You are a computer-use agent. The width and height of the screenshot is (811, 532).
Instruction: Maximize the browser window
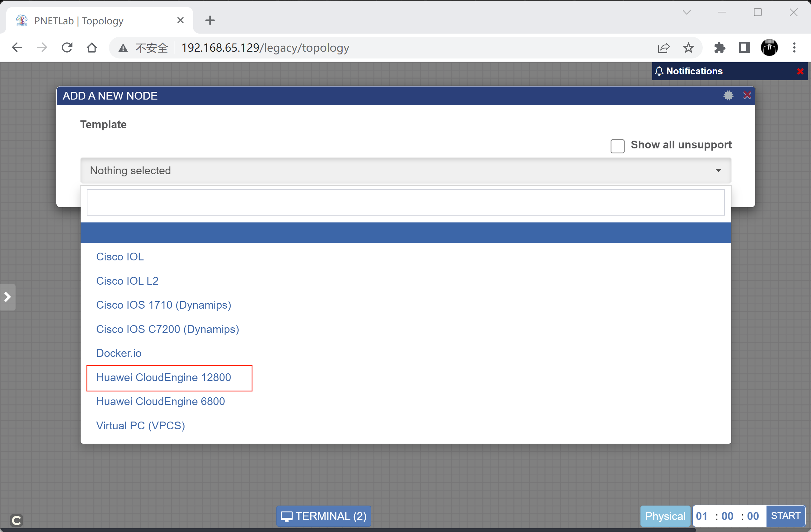tap(757, 12)
